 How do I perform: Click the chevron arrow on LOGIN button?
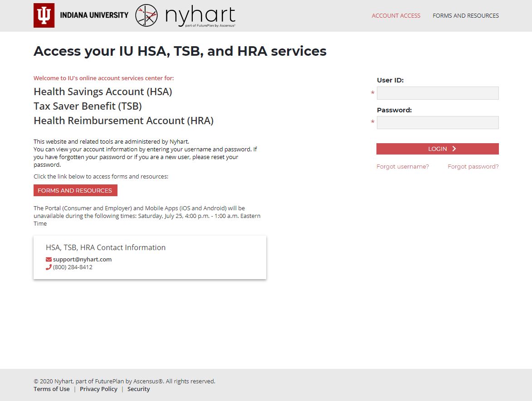pos(454,149)
